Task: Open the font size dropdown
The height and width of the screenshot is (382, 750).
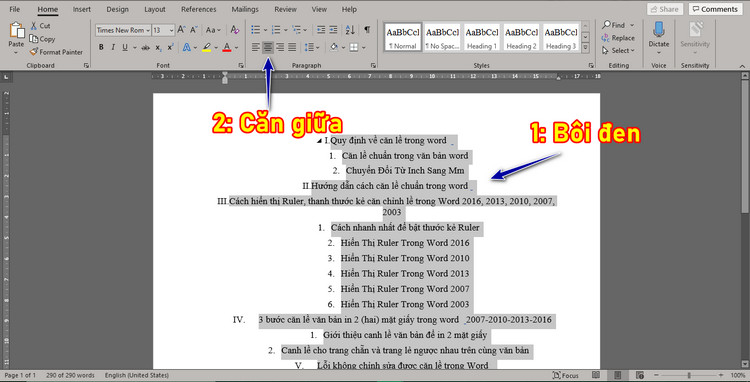Action: click(x=171, y=30)
